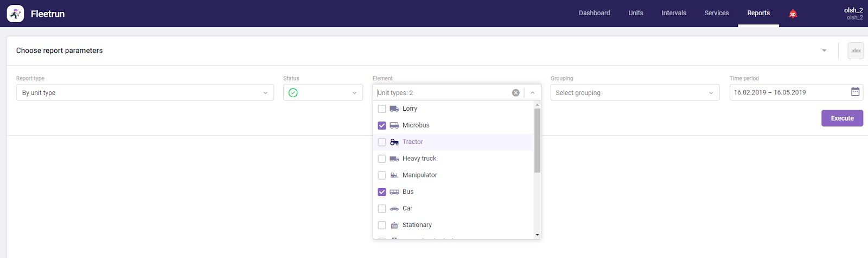Uncheck the Bus checkbox
Image resolution: width=868 pixels, height=258 pixels.
[382, 192]
